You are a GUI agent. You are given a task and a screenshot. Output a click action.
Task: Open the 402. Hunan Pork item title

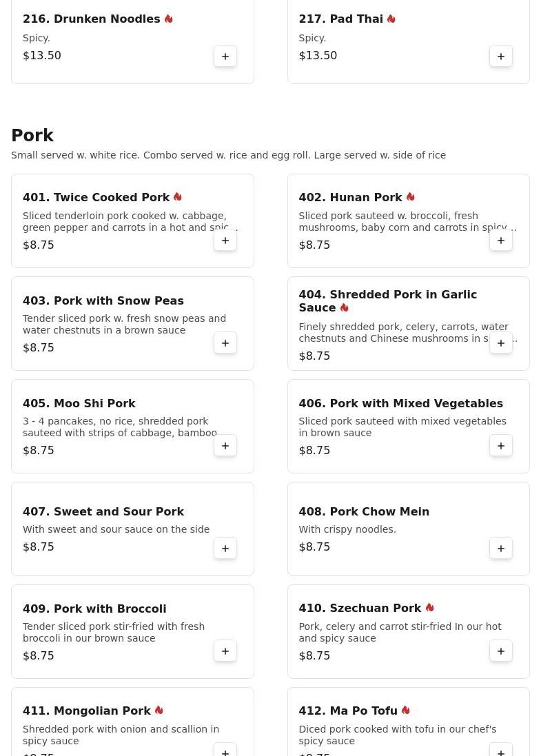coord(350,198)
